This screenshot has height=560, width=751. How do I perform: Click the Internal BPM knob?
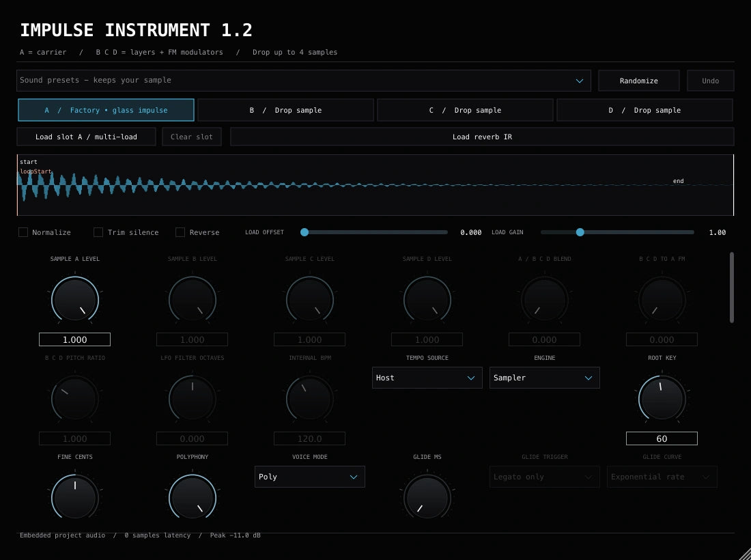tap(309, 399)
